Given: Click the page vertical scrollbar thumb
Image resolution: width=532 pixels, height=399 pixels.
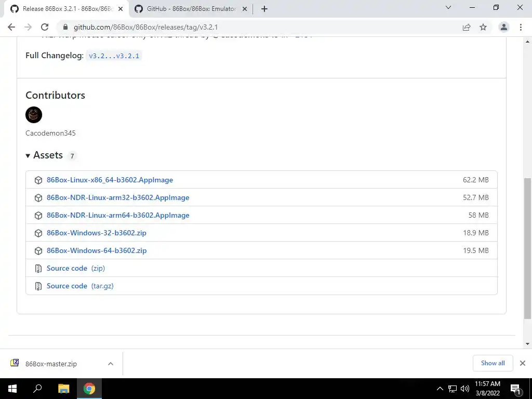Looking at the screenshot, I should pyautogui.click(x=528, y=248).
